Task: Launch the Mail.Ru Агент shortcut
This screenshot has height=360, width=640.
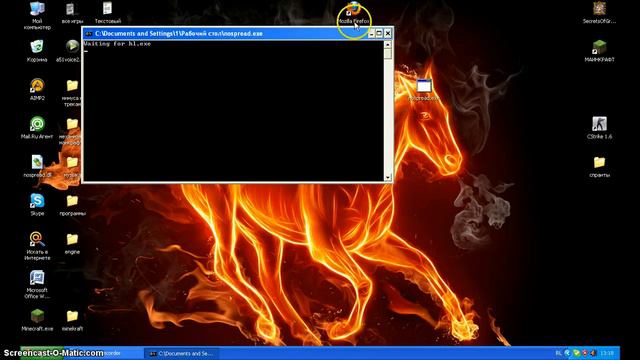Action: click(37, 124)
